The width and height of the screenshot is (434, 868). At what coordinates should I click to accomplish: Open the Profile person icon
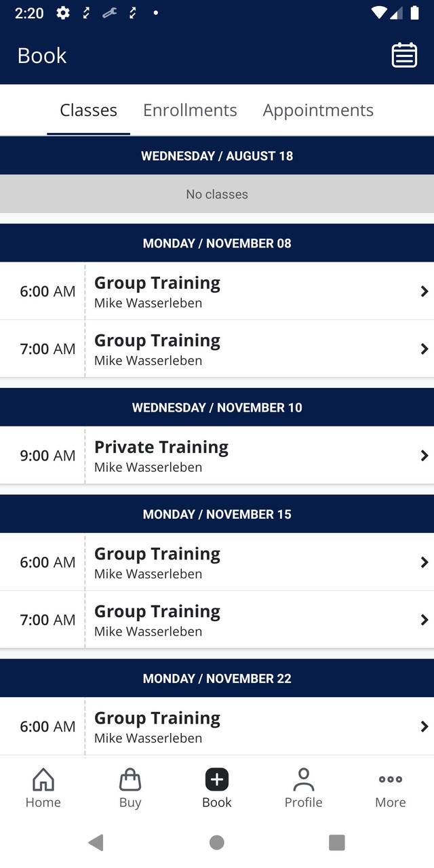click(x=303, y=780)
